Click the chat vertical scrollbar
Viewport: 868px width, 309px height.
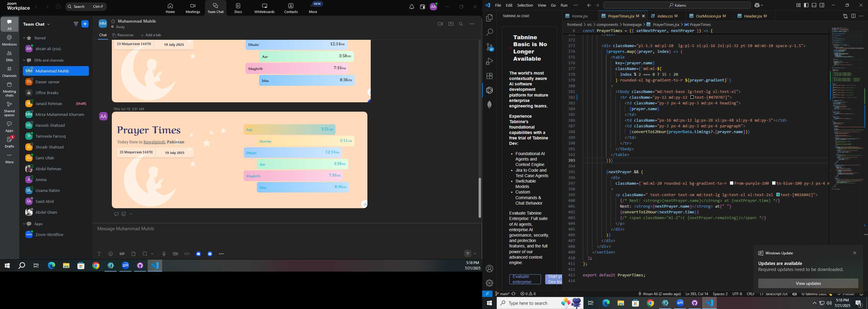(480, 198)
